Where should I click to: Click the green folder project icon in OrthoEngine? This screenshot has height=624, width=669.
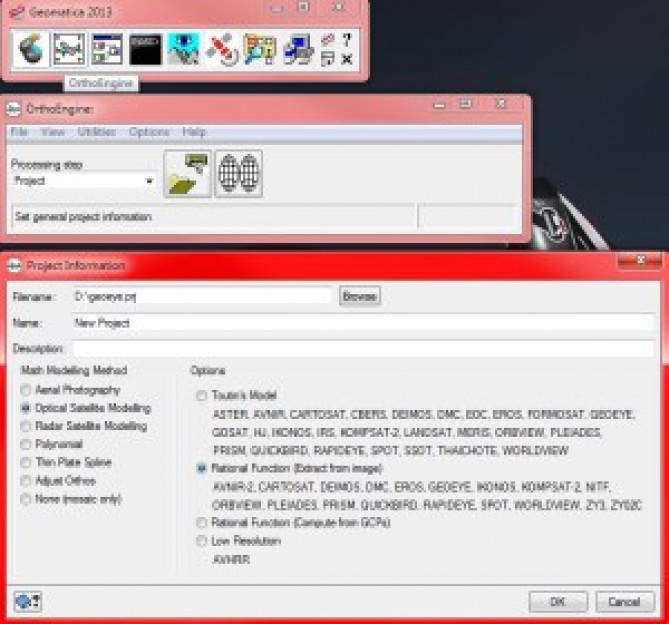[x=188, y=174]
